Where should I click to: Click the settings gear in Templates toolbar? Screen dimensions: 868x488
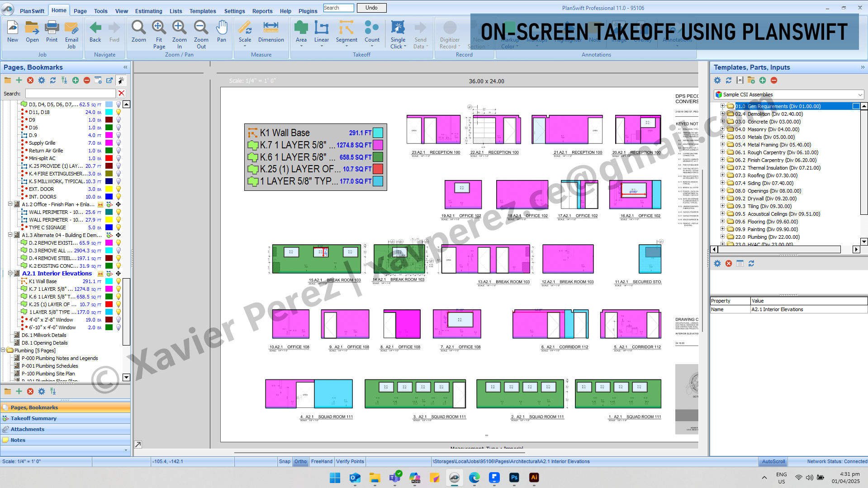tap(717, 80)
